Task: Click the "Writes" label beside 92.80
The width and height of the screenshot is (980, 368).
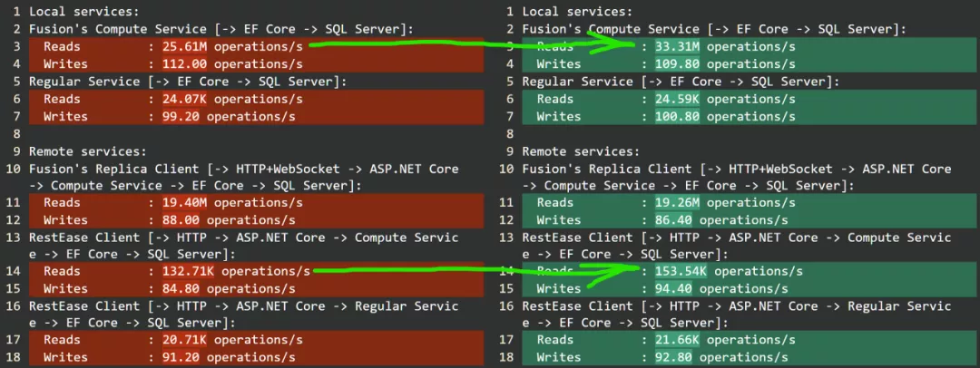Action: pyautogui.click(x=559, y=358)
